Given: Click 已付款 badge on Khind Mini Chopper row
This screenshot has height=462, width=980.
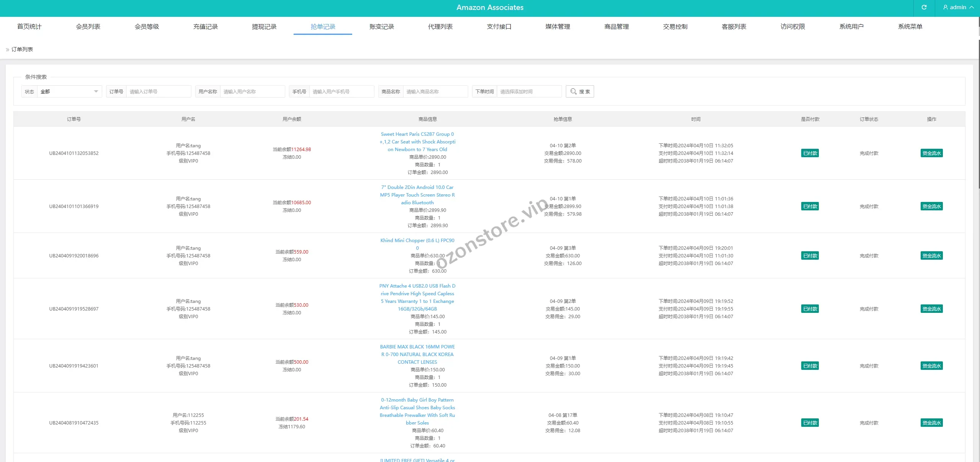Looking at the screenshot, I should (x=810, y=256).
